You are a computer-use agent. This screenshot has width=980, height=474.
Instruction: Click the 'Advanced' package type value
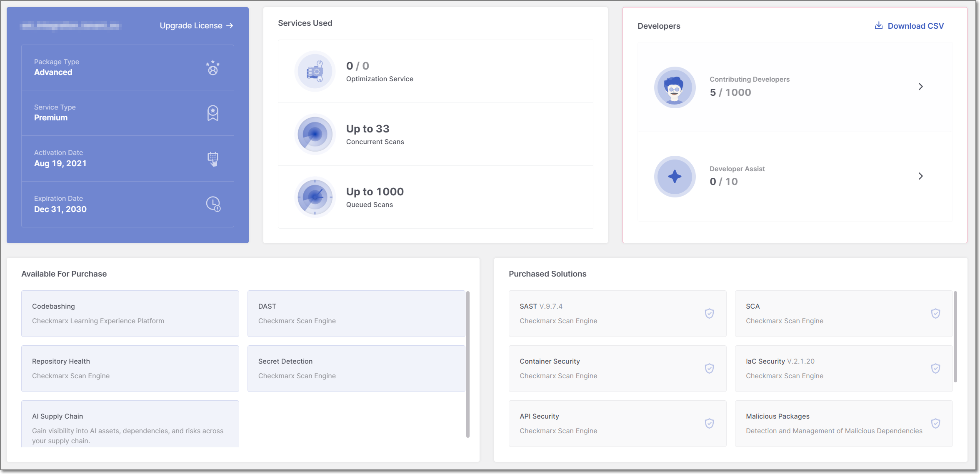click(x=53, y=72)
